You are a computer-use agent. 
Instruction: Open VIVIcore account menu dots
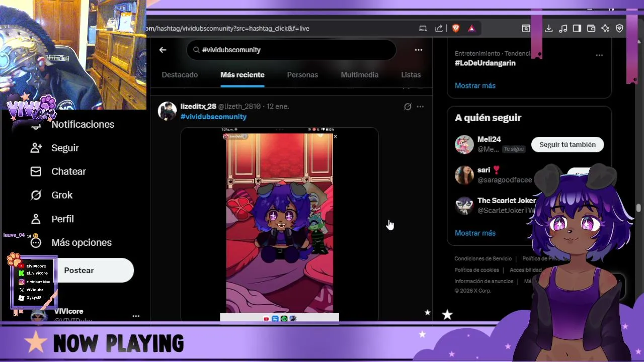tap(136, 316)
